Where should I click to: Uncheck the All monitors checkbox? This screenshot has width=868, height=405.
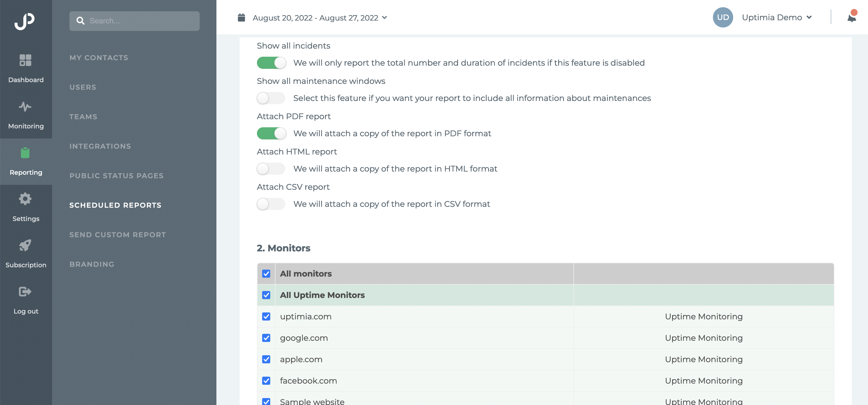point(266,274)
